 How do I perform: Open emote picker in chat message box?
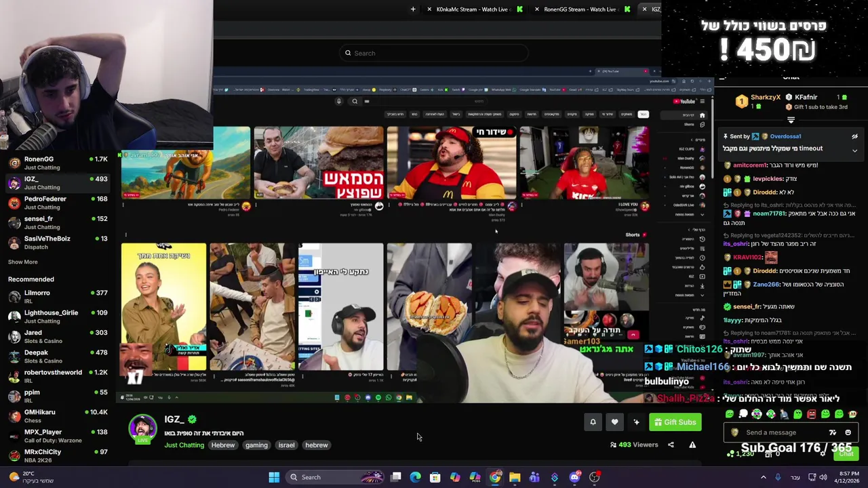click(x=848, y=432)
